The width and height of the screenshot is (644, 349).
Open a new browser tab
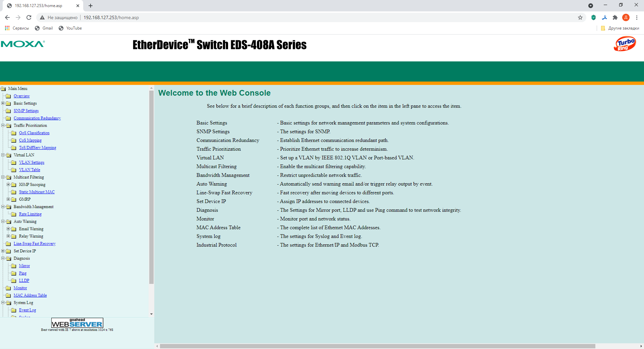point(91,6)
